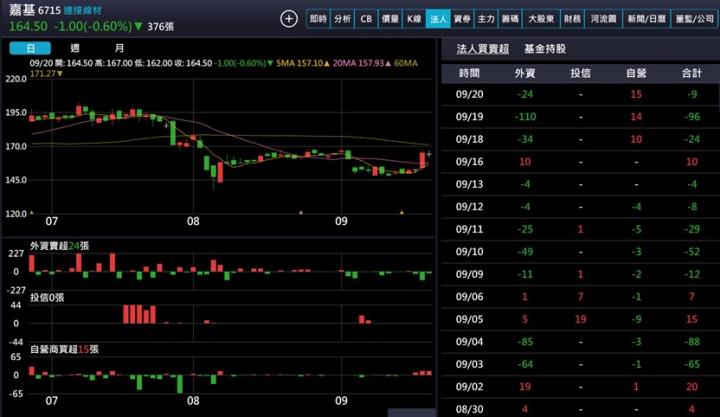This screenshot has height=417, width=720.
Task: Select the 法人 institutional tab
Action: point(438,18)
